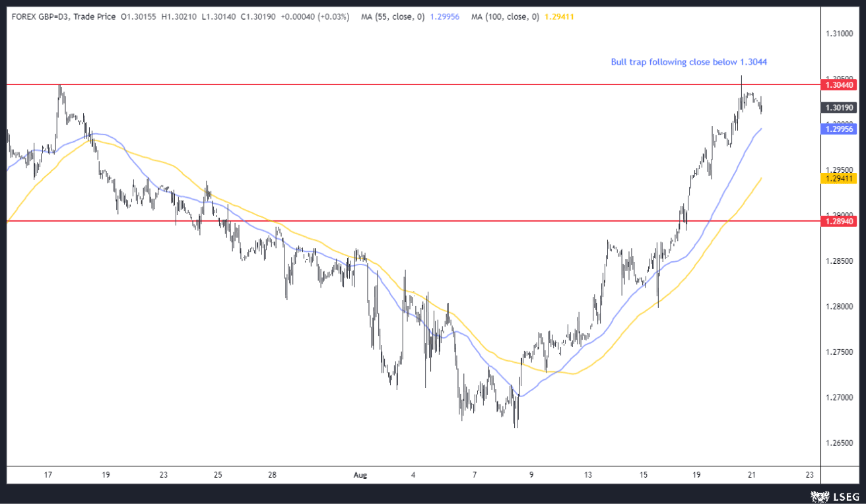Click the red 1.28940 price label
The image size is (866, 504).
coord(838,222)
